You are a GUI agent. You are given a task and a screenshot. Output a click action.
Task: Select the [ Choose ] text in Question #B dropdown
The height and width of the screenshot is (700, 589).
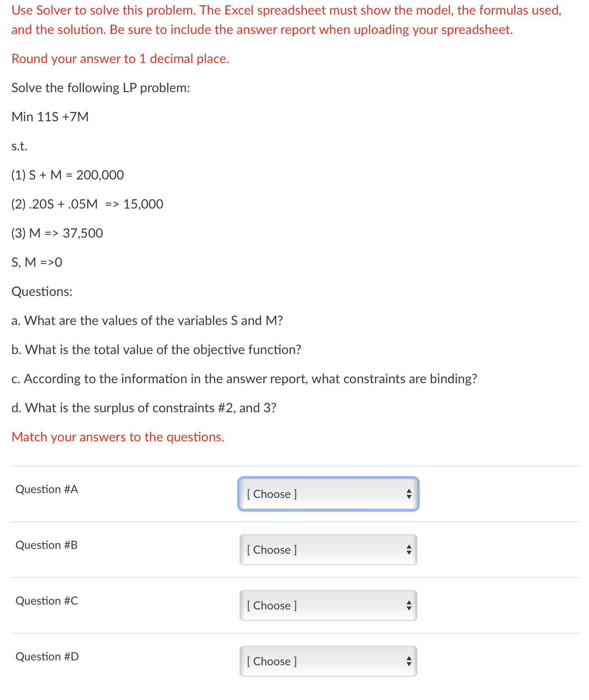click(271, 550)
